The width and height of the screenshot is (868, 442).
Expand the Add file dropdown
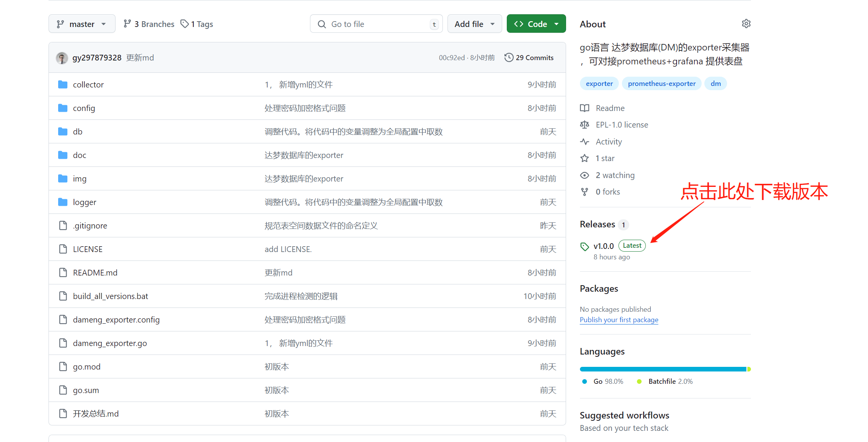(474, 24)
